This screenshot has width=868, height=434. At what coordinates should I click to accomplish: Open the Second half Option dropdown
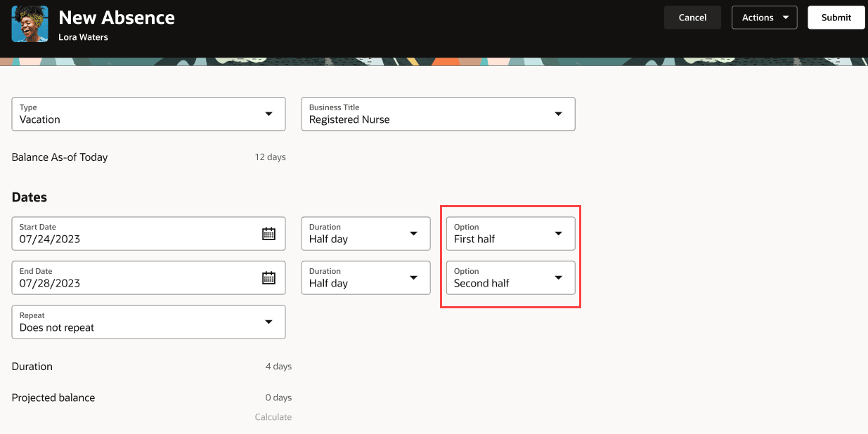[558, 278]
